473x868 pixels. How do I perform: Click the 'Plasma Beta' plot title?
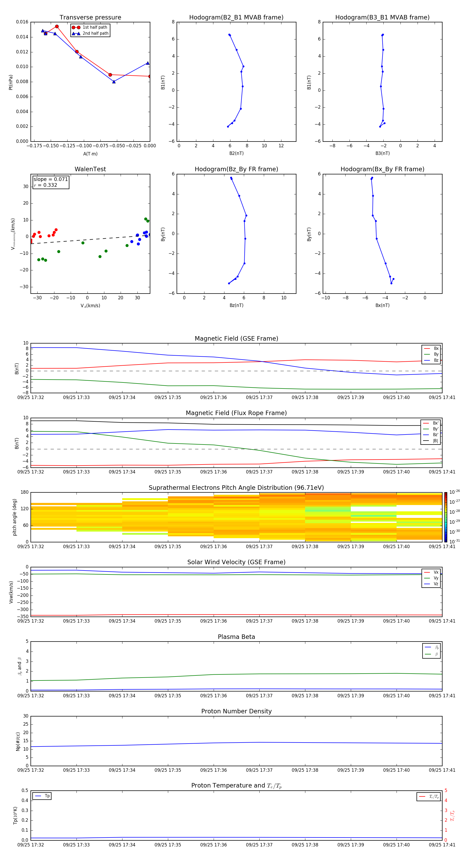pyautogui.click(x=236, y=637)
